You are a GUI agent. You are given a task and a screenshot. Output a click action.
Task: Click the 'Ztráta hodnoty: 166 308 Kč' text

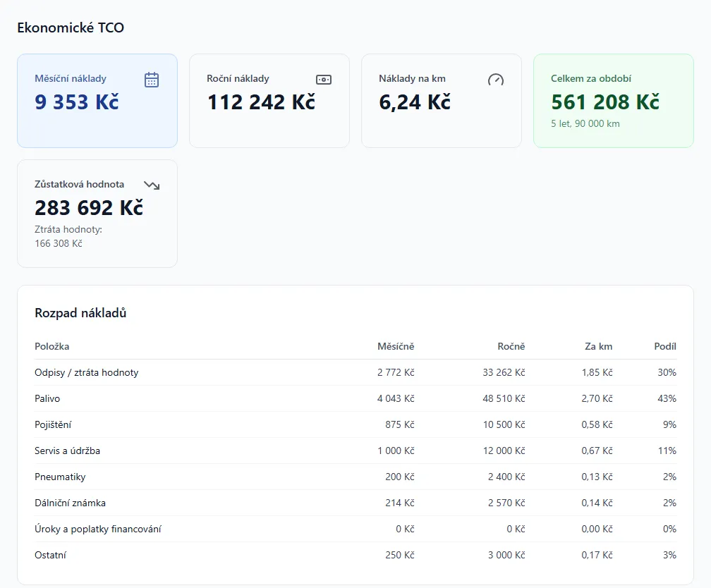(x=68, y=236)
